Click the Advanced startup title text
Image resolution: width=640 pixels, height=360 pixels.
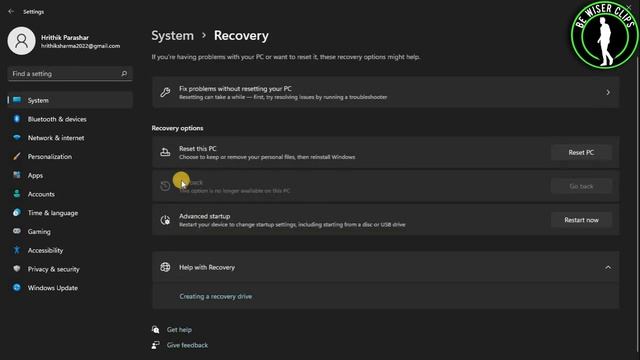tap(204, 216)
